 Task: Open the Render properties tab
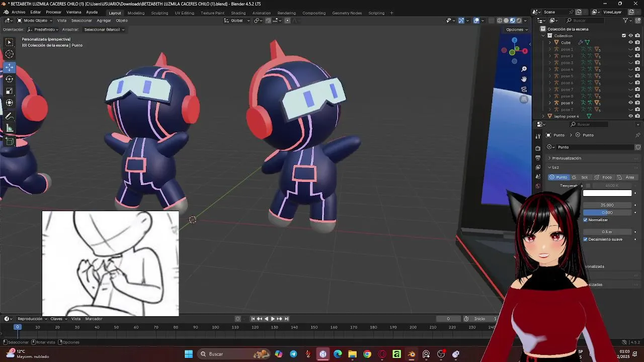pyautogui.click(x=538, y=148)
